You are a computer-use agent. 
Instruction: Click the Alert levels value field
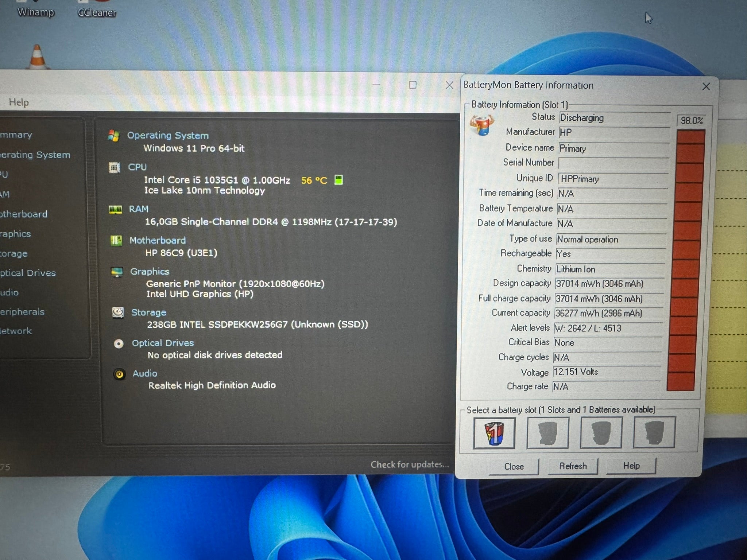[x=609, y=328]
